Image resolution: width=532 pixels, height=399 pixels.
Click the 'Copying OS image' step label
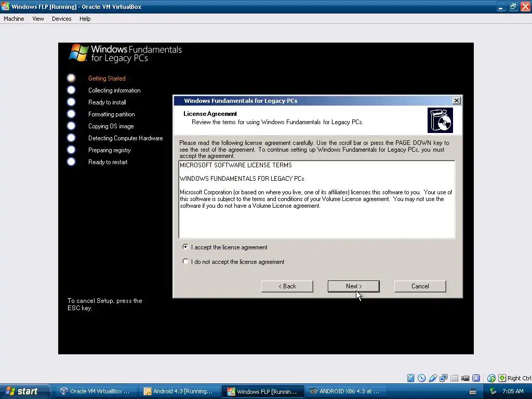[x=111, y=126]
